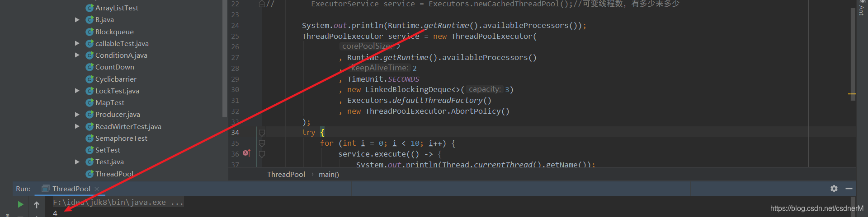Open ConditionA.java file
The image size is (868, 217).
point(121,55)
